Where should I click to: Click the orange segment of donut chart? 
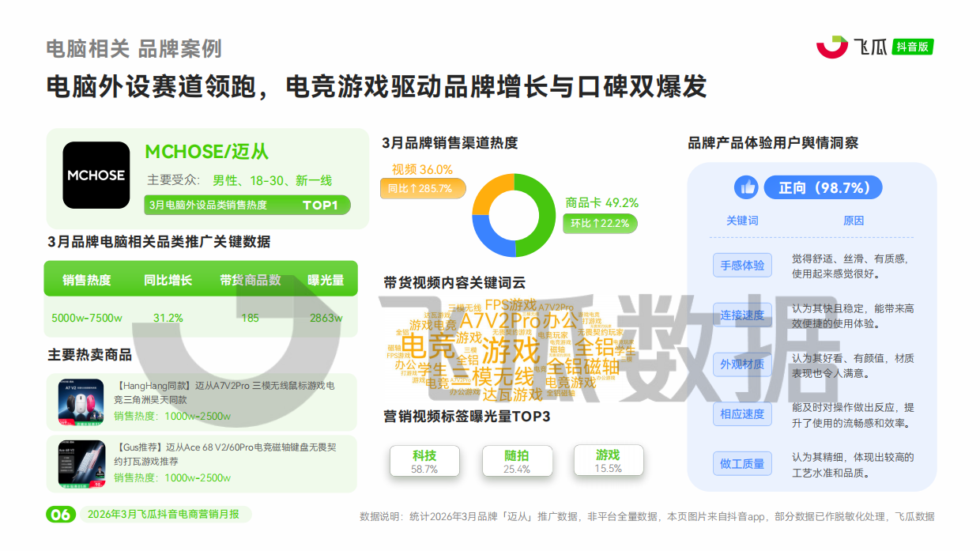[491, 191]
